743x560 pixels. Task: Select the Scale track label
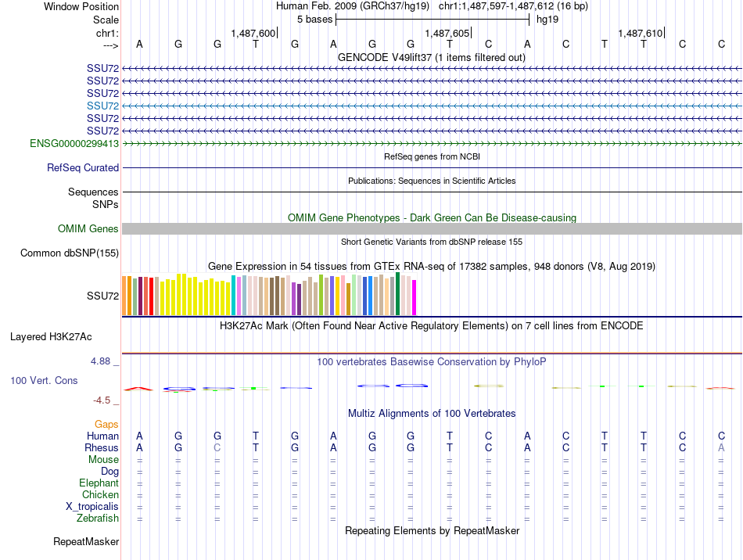coord(106,20)
